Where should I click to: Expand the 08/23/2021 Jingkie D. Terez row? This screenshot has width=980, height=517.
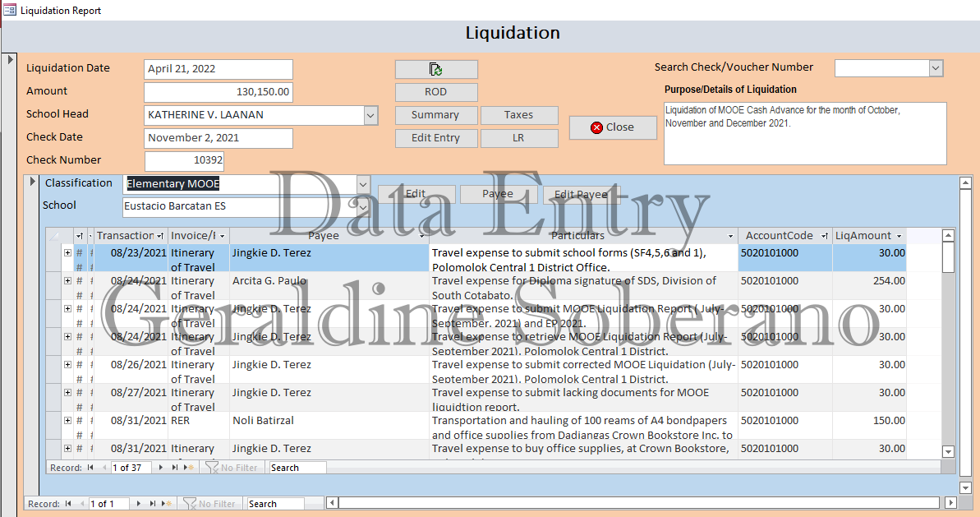pyautogui.click(x=67, y=252)
